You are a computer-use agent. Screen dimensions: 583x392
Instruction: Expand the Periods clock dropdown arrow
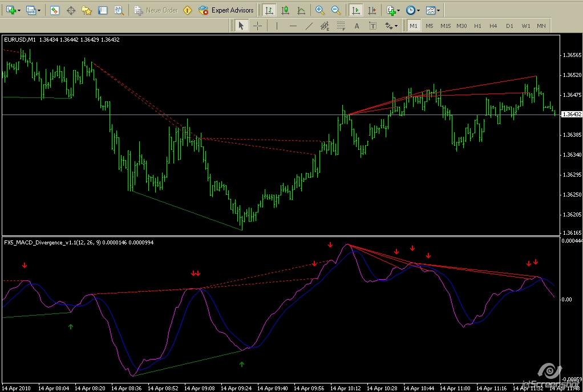coord(418,10)
